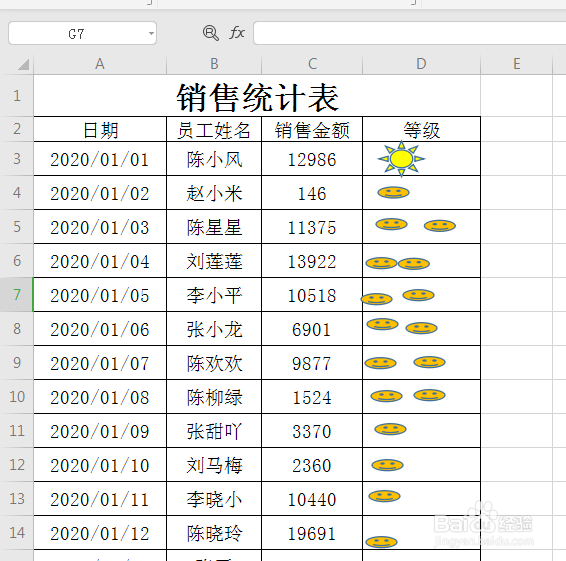566x561 pixels.
Task: Click sales amount cell 3370
Action: [312, 431]
